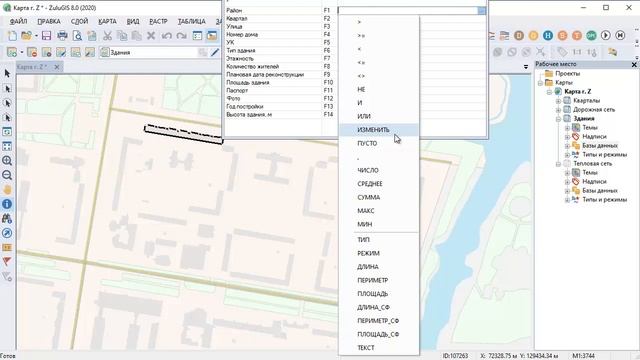Choose ПЛОЩАДЬ from the operator list
Viewport: 640px width, 360px height.
tap(378, 293)
